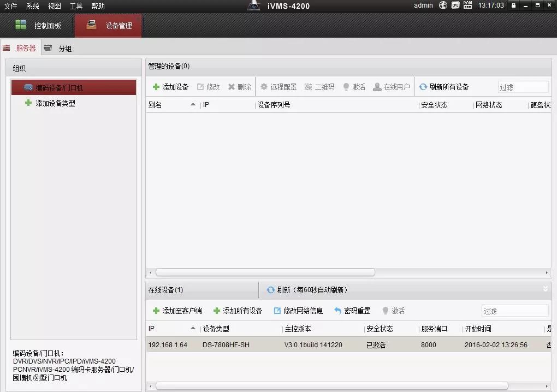Screen dimensions: 557x392
Task: Click the RAM usage icon
Action: point(468,5)
